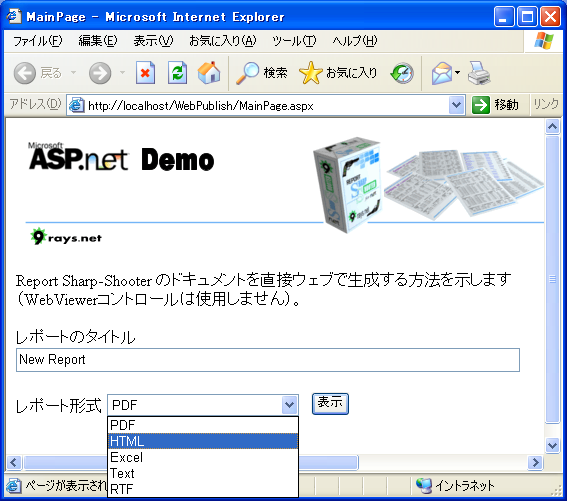Click the address bar URL text

(201, 106)
